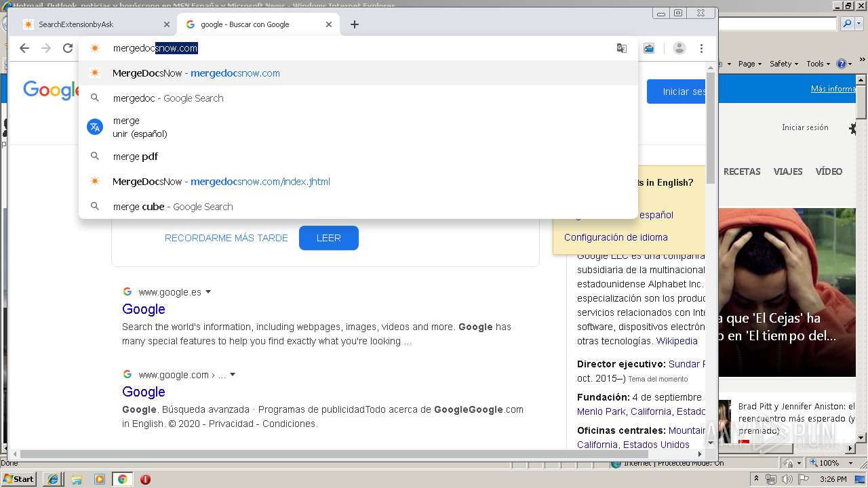This screenshot has height=488, width=868.
Task: Open the Chrome profile avatar
Action: click(679, 48)
